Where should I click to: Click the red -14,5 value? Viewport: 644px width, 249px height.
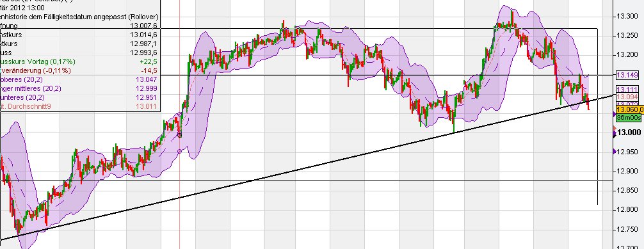150,70
